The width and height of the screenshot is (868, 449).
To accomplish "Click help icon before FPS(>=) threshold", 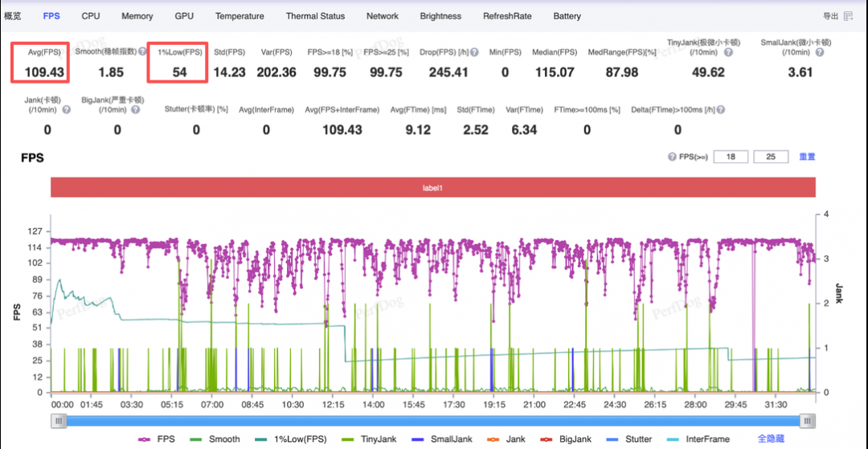I will (x=672, y=157).
